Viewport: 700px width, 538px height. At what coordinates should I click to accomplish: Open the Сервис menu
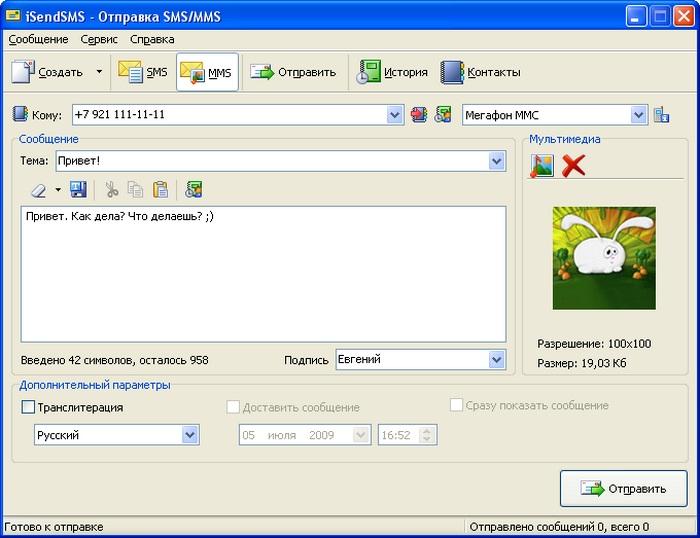(x=99, y=39)
